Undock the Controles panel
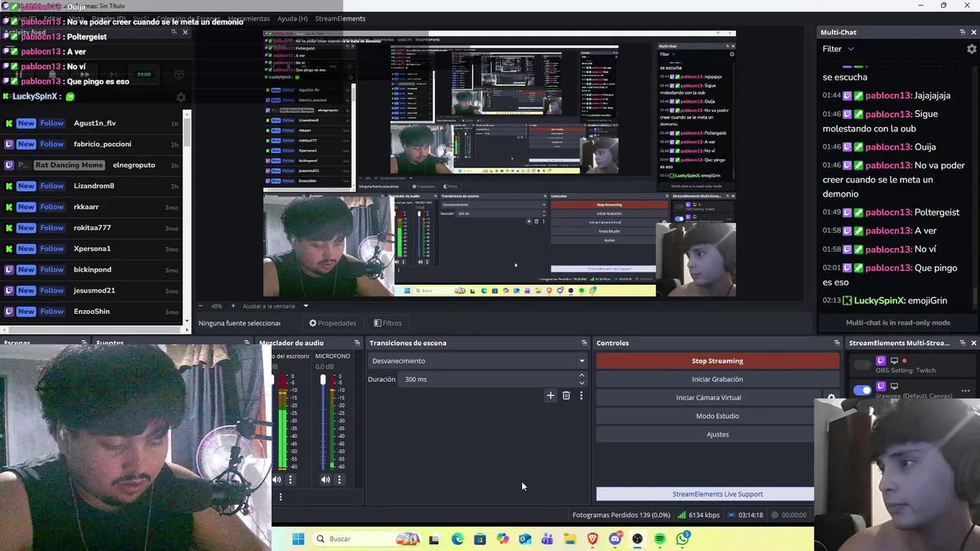Viewport: 980px width, 551px height. tap(837, 343)
